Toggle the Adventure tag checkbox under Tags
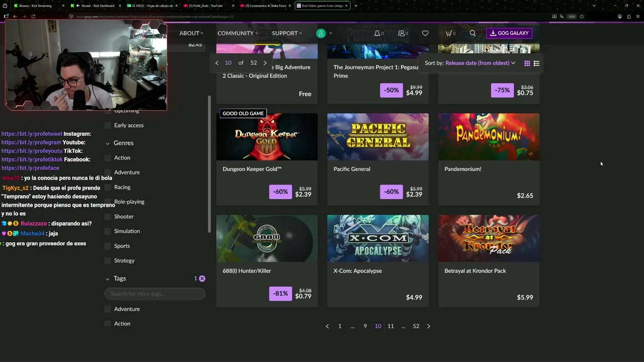The image size is (644, 362). pyautogui.click(x=108, y=309)
